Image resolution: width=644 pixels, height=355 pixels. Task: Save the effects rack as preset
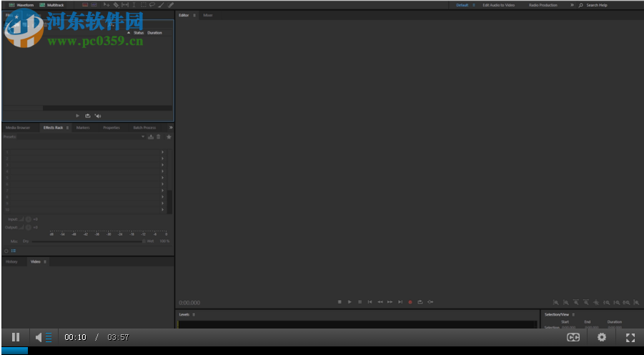click(151, 137)
